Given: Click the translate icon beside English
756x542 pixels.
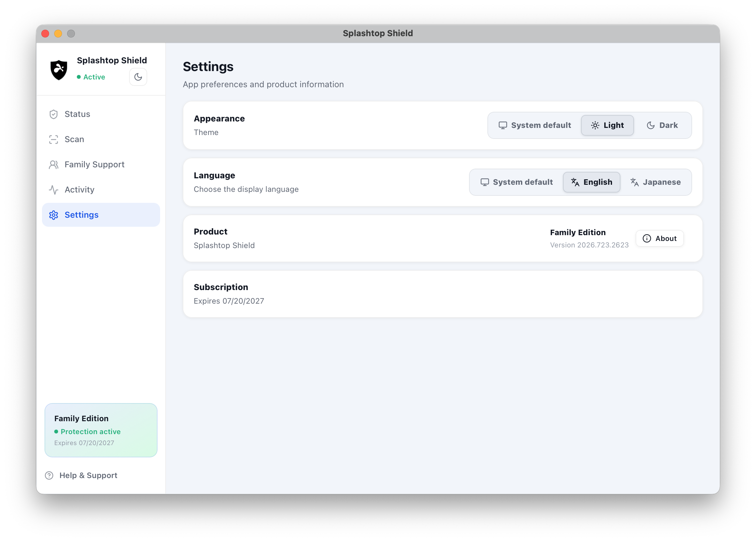Looking at the screenshot, I should coord(575,182).
